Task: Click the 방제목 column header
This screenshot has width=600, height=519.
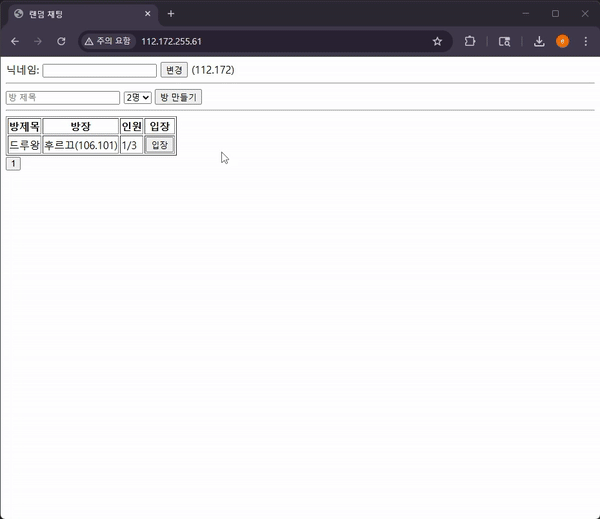Action: [x=24, y=126]
